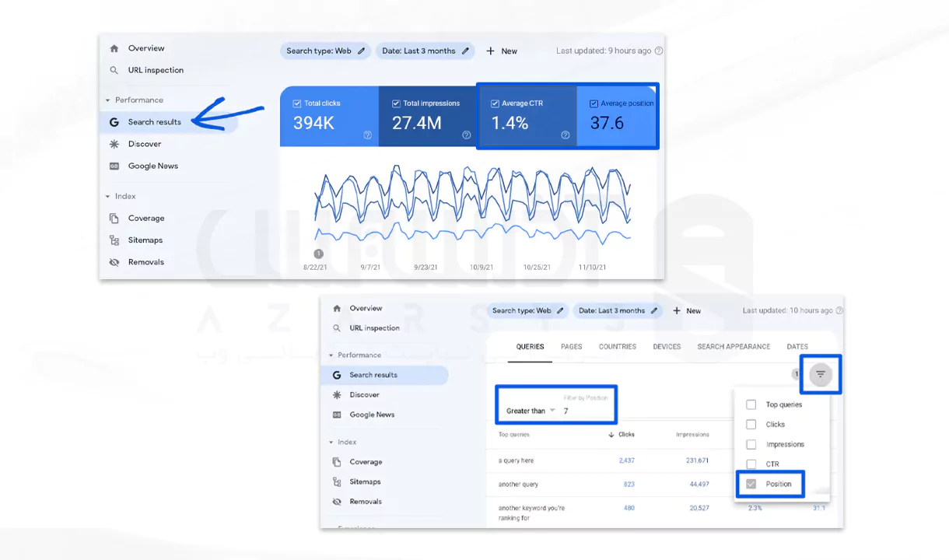This screenshot has width=949, height=560.
Task: Click the help icon on the Total impressions card
Action: [x=466, y=135]
